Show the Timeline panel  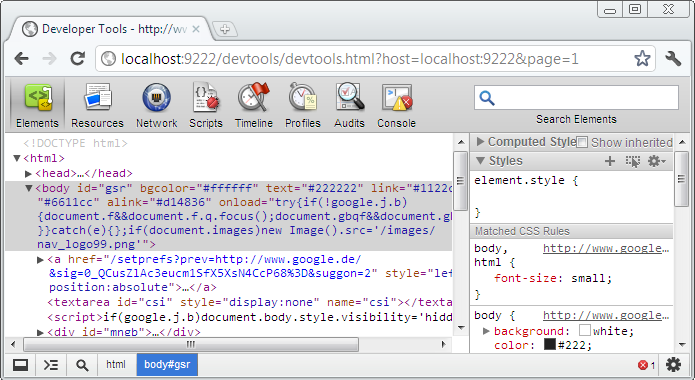click(x=254, y=106)
